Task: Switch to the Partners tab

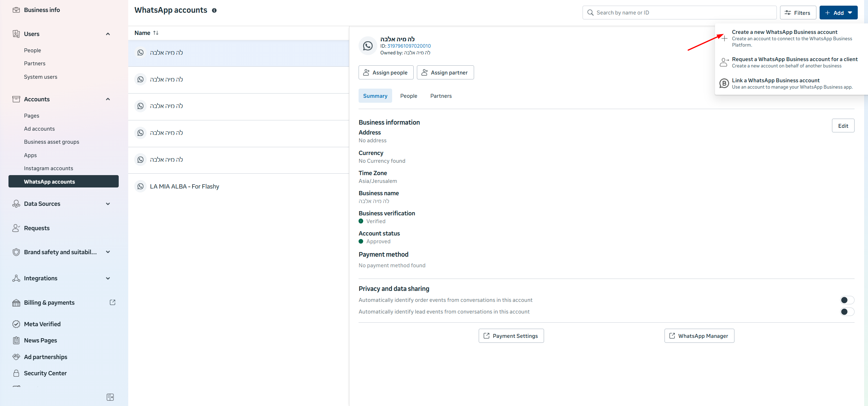Action: pos(441,96)
